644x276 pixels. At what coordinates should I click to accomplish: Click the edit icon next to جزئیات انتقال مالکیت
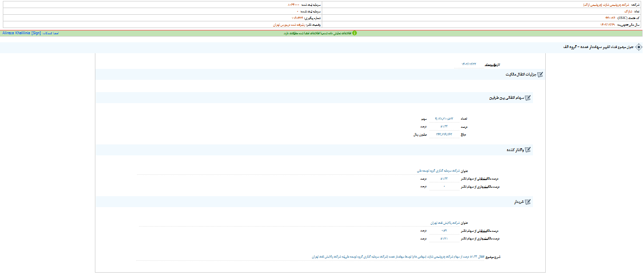(540, 75)
